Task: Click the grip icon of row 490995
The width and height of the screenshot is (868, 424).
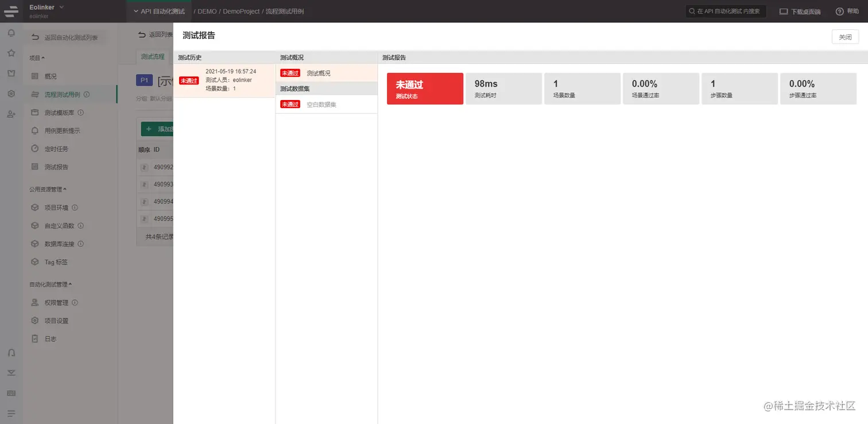Action: click(x=145, y=219)
